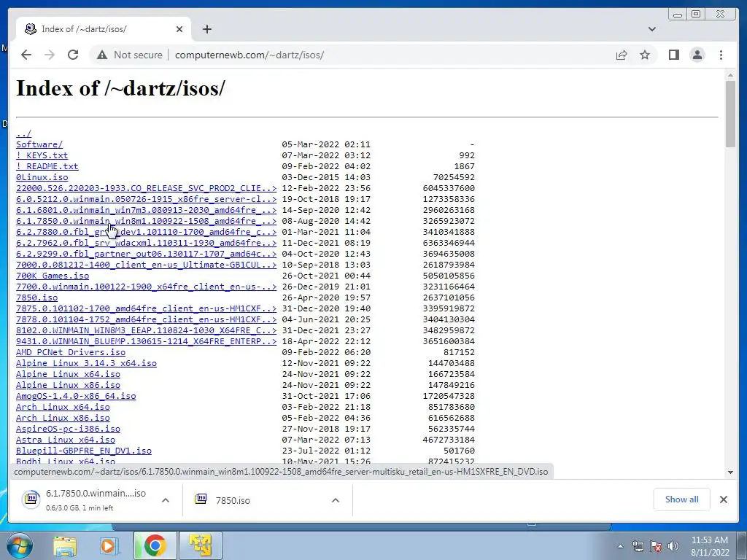Open !_README.txt file link

47,166
